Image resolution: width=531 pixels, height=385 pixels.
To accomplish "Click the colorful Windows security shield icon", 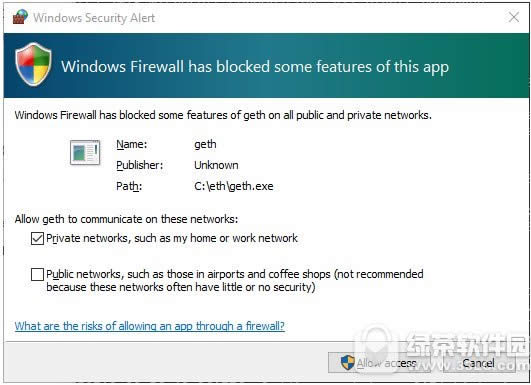I will [x=33, y=64].
